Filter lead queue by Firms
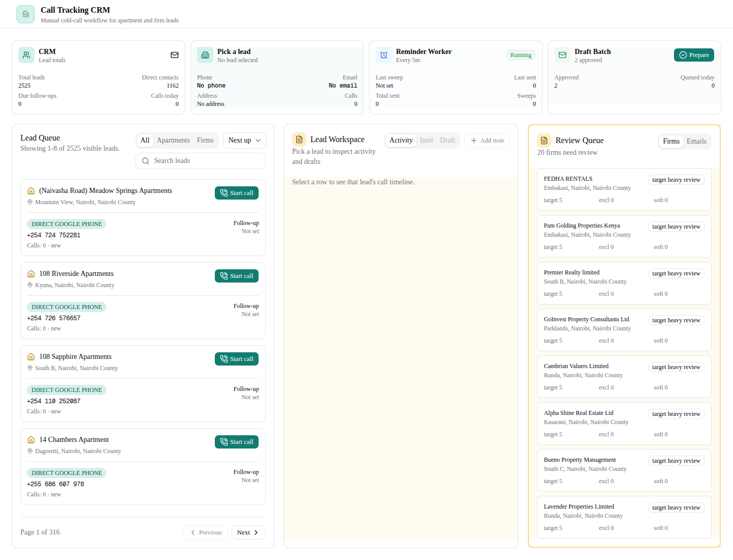The image size is (733, 560). [205, 141]
